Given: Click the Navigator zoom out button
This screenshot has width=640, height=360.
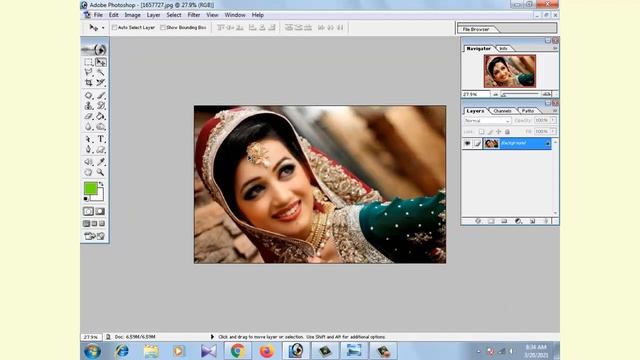Looking at the screenshot, I should point(496,94).
